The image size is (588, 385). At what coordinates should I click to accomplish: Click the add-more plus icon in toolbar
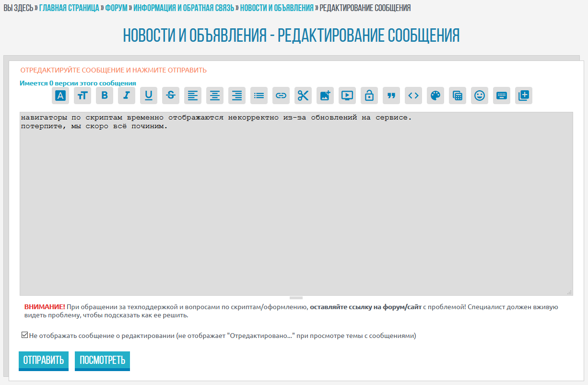[524, 96]
